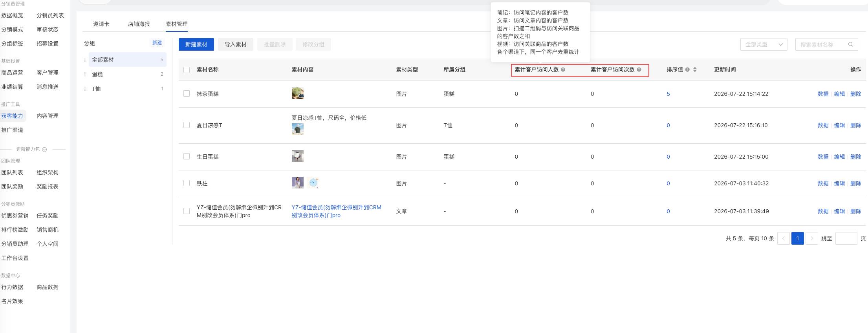Open the 全部类型 dropdown
The image size is (868, 333).
point(764,44)
